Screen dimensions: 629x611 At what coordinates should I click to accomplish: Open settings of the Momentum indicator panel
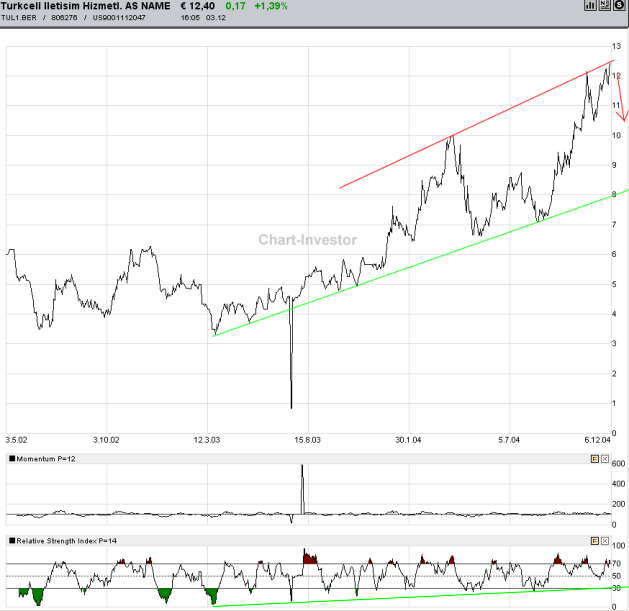point(595,459)
